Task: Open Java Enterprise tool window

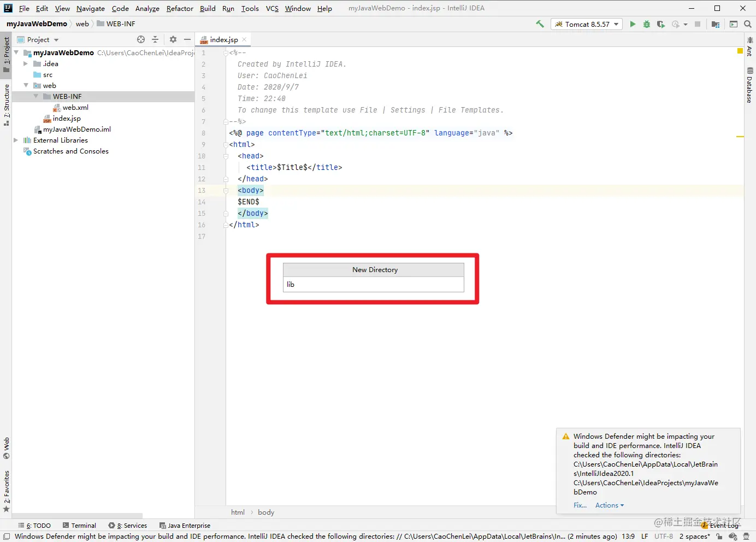Action: pos(185,526)
